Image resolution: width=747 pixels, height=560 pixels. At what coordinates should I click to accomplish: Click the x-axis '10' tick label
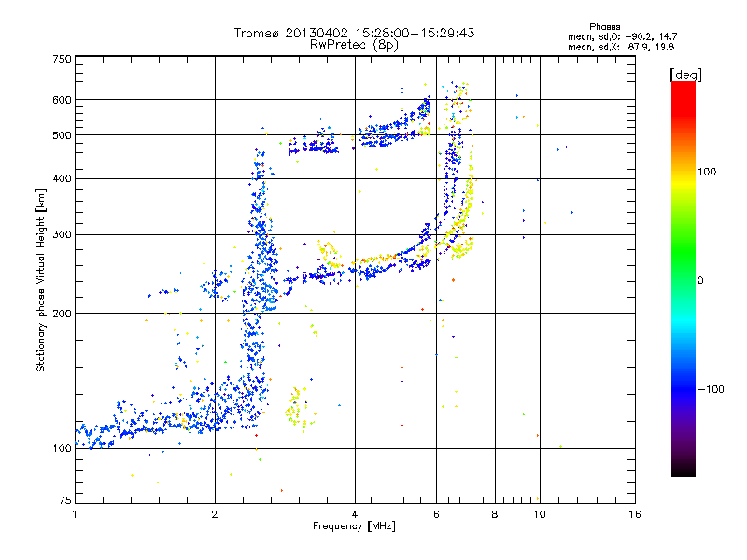click(540, 514)
